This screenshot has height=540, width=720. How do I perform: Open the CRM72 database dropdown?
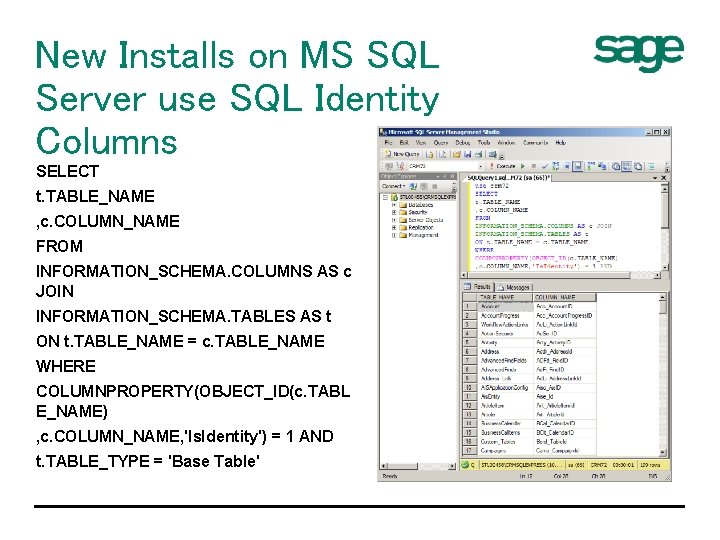coord(480,166)
